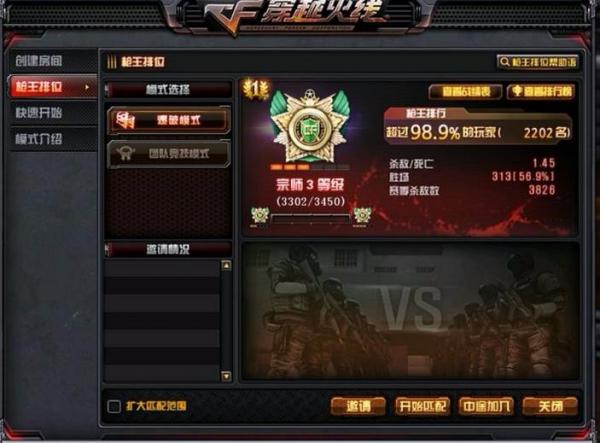
Task: Click the 中途加入 button
Action: click(x=486, y=406)
